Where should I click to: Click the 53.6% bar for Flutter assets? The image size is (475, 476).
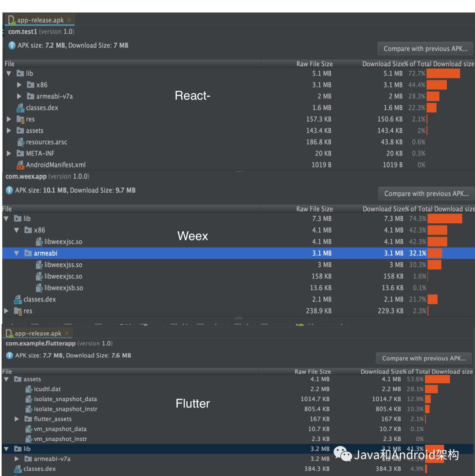click(x=437, y=379)
